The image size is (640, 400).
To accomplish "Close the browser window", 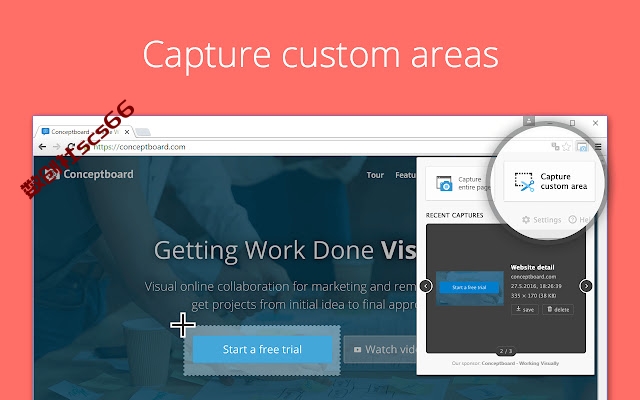I will click(x=595, y=123).
